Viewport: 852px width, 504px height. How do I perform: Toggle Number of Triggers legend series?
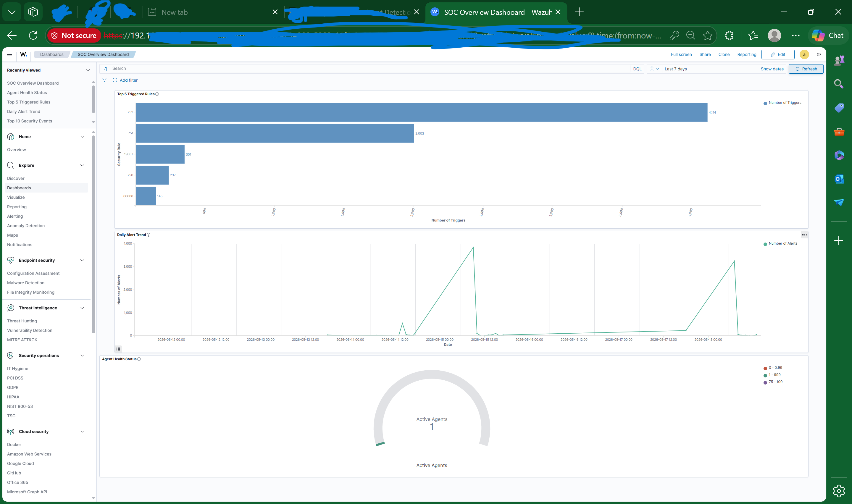[x=782, y=103]
